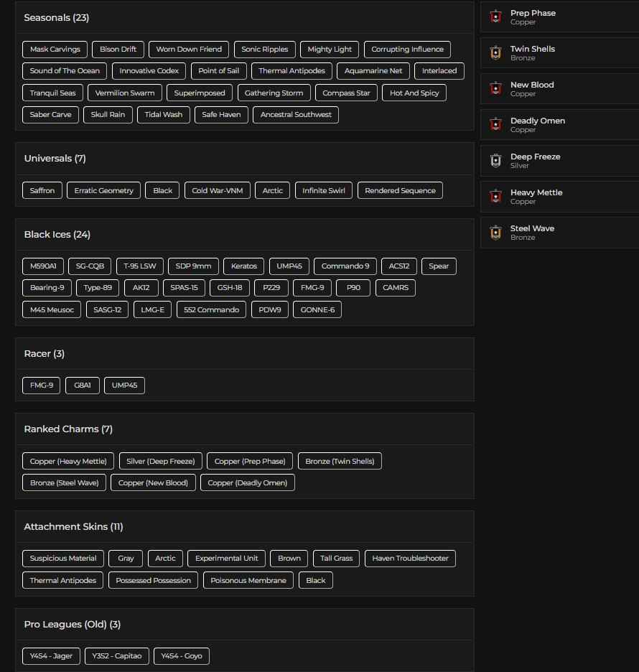Select UMP45 in Black Ices
The height and width of the screenshot is (672, 639).
(x=289, y=266)
